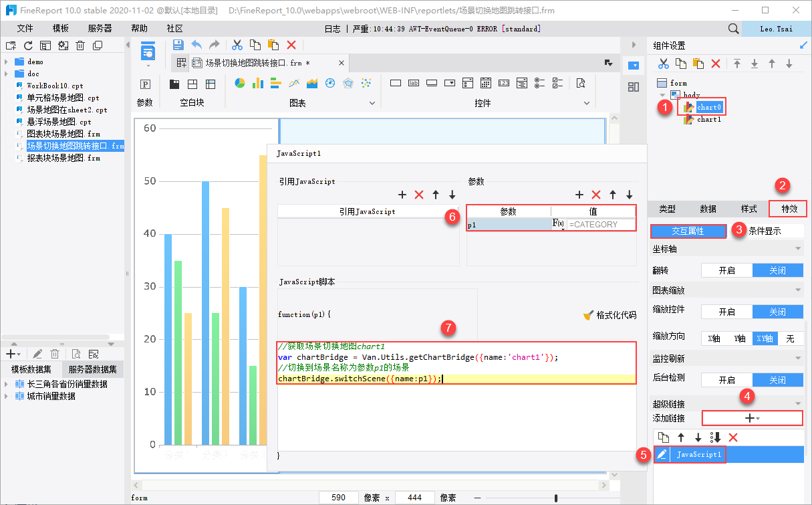Open the 服务器 menu
The height and width of the screenshot is (505, 812).
coord(100,29)
